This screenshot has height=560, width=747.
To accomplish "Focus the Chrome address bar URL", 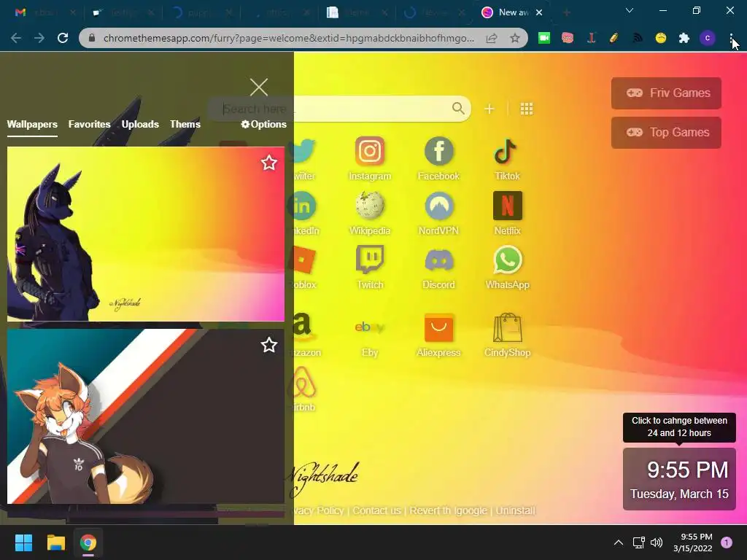I will (288, 38).
